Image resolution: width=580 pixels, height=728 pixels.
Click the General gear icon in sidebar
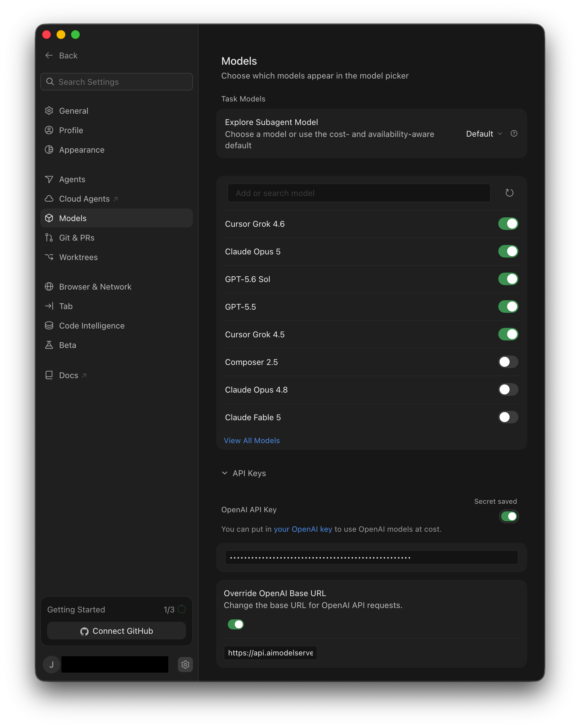click(x=49, y=111)
